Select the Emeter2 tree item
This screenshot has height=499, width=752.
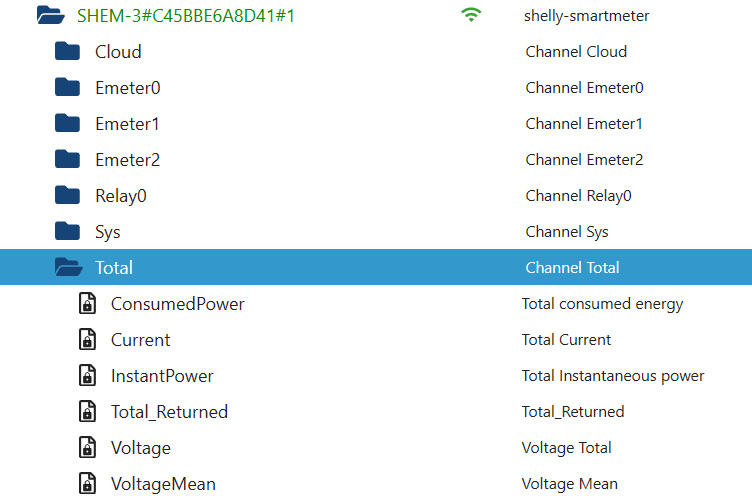(x=128, y=160)
